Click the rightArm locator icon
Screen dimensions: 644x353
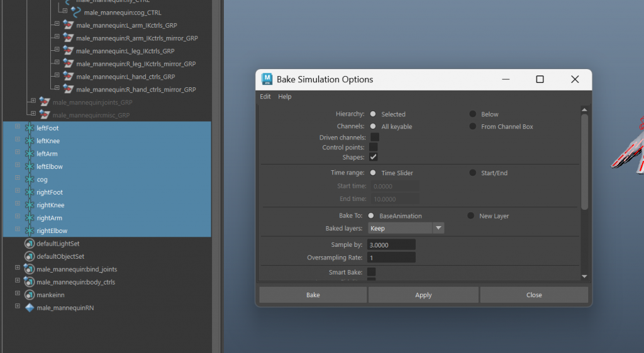coord(30,218)
